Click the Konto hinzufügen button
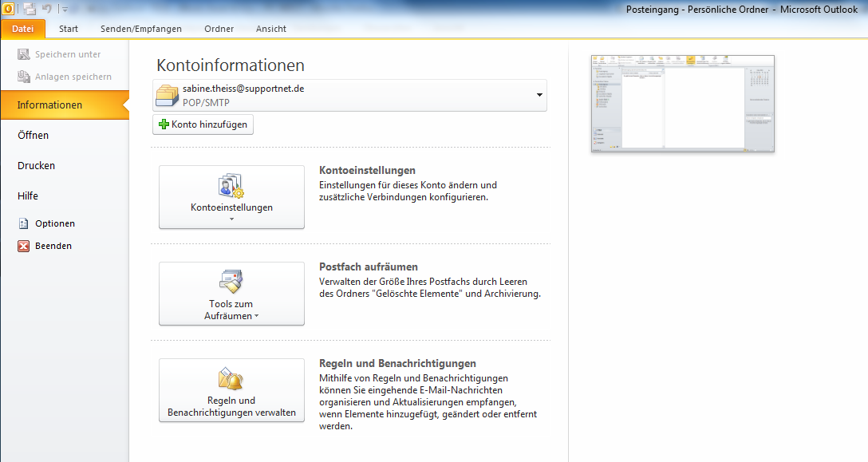This screenshot has width=868, height=462. [x=203, y=124]
